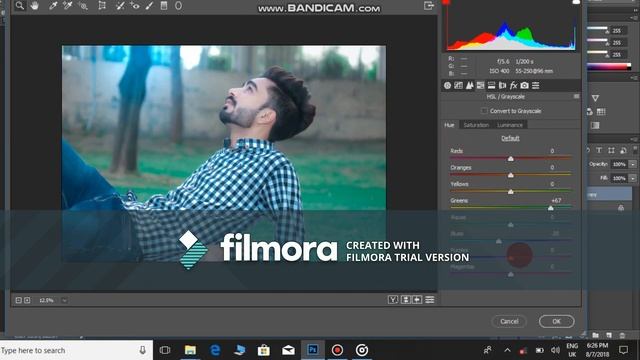
Task: Toggle full screen mode icon
Action: click(429, 5)
